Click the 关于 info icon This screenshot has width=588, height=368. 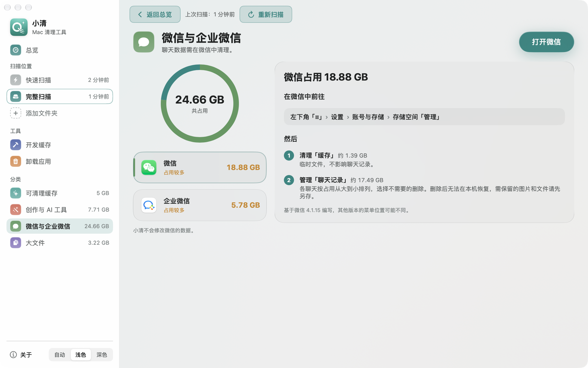point(13,355)
